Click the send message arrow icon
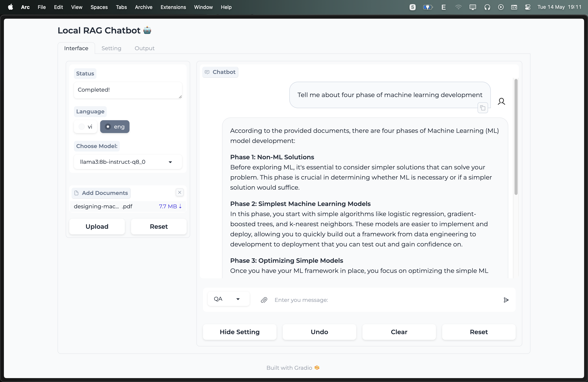 tap(506, 300)
